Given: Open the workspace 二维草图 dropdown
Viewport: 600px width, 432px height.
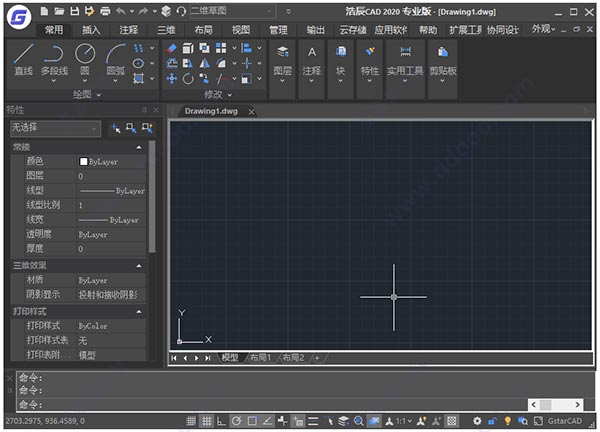Looking at the screenshot, I should point(232,11).
